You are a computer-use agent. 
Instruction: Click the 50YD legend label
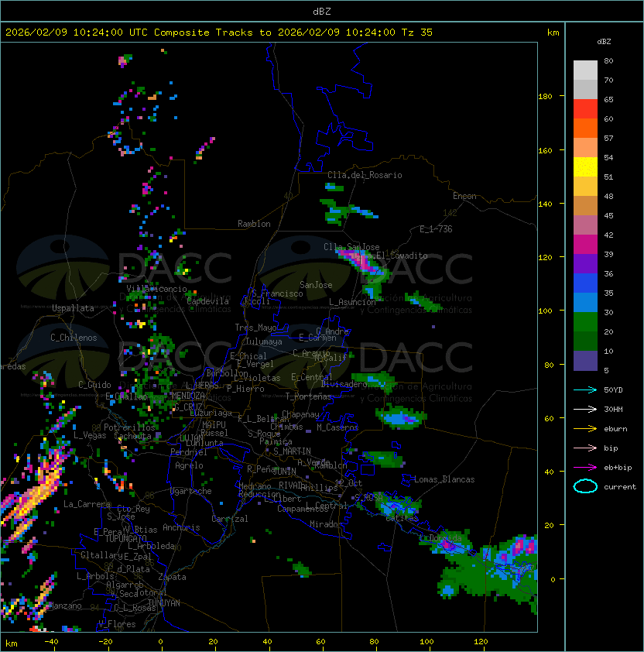point(613,390)
